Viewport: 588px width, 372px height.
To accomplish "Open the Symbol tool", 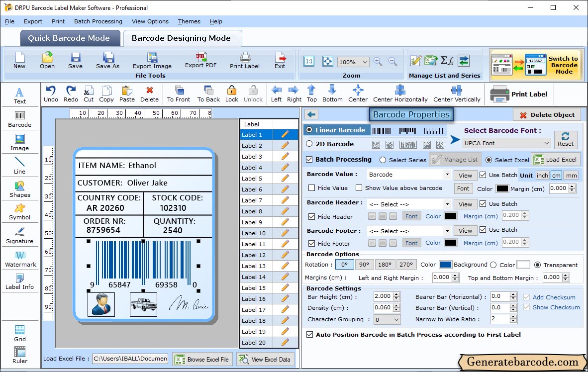I will point(19,212).
